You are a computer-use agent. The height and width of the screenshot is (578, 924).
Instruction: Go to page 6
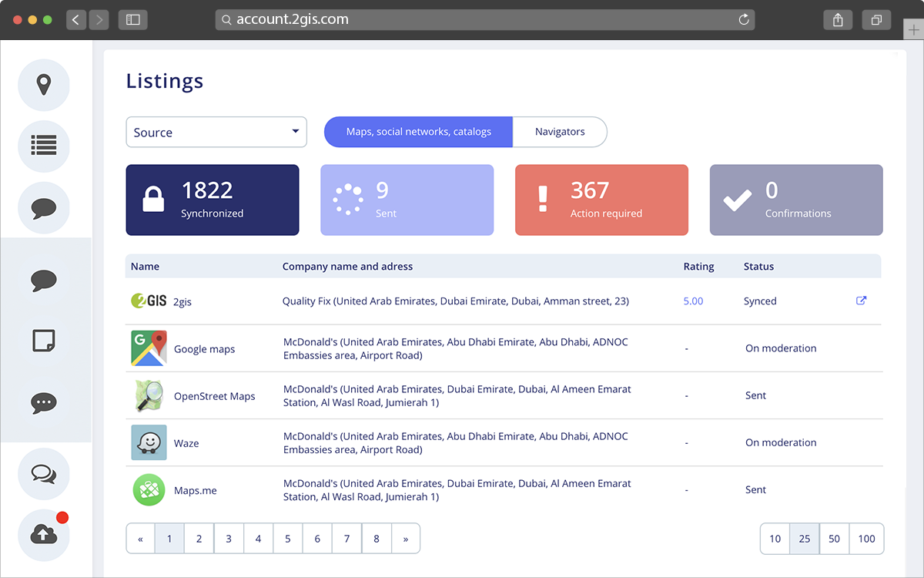coord(317,539)
